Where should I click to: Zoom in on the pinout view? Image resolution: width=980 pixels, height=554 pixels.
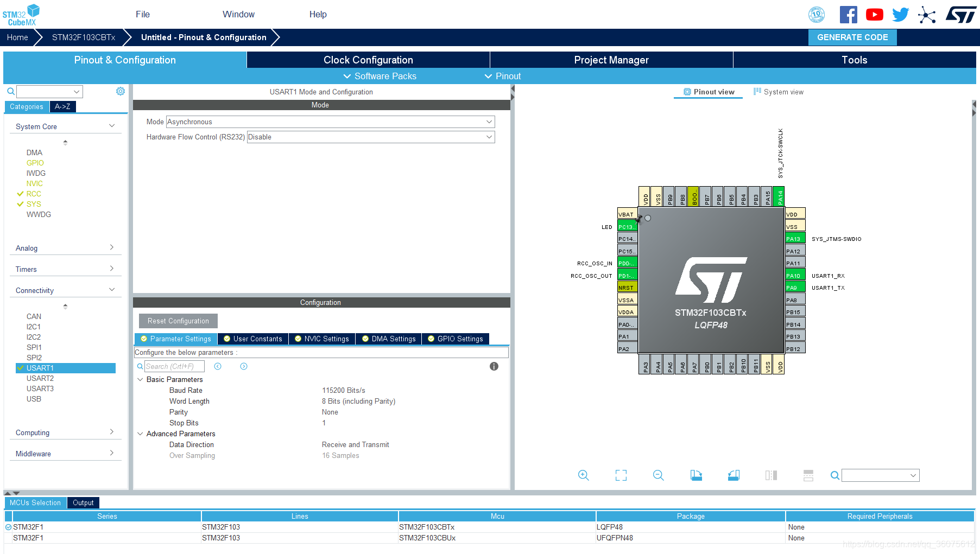tap(584, 475)
